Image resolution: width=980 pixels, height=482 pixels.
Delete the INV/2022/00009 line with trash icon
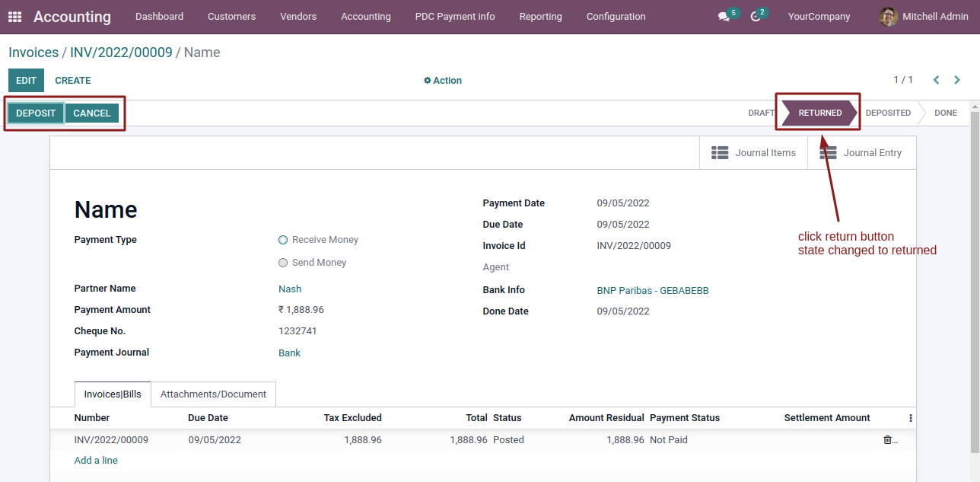pos(887,440)
